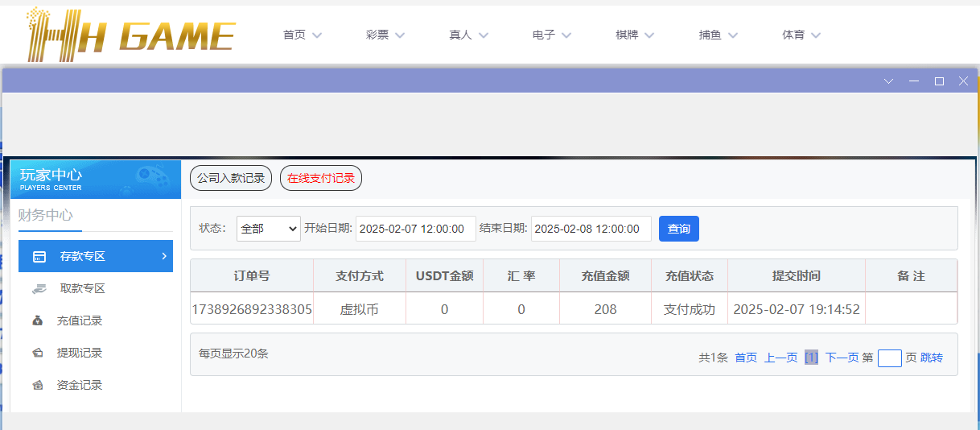The width and height of the screenshot is (980, 430).
Task: Click the 提现记录 sidebar icon
Action: [x=38, y=354]
